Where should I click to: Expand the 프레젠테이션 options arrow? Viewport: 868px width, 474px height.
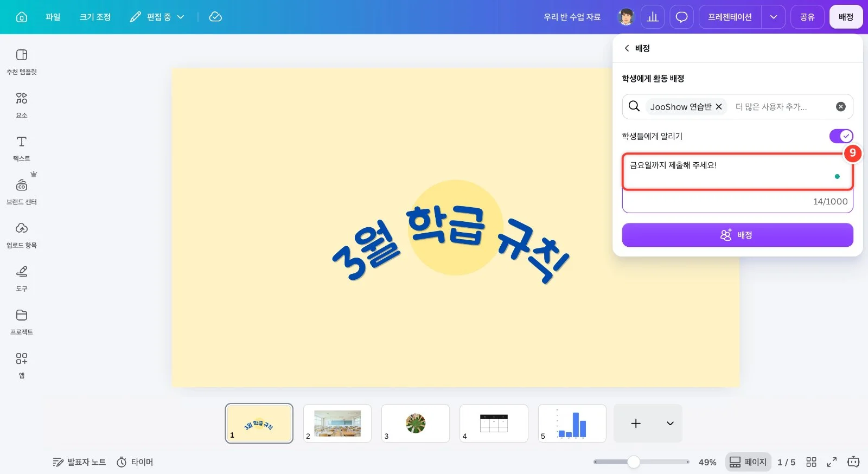point(774,17)
